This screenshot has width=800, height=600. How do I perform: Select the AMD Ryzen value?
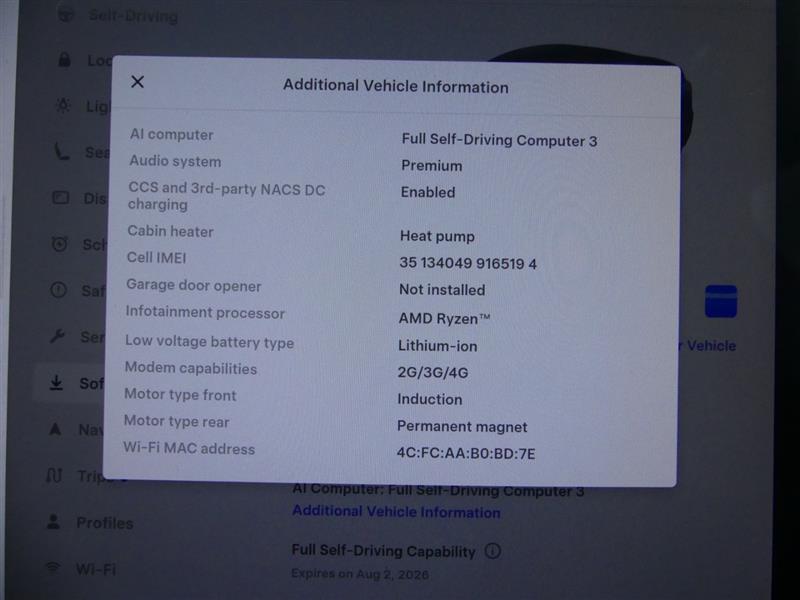(x=444, y=318)
